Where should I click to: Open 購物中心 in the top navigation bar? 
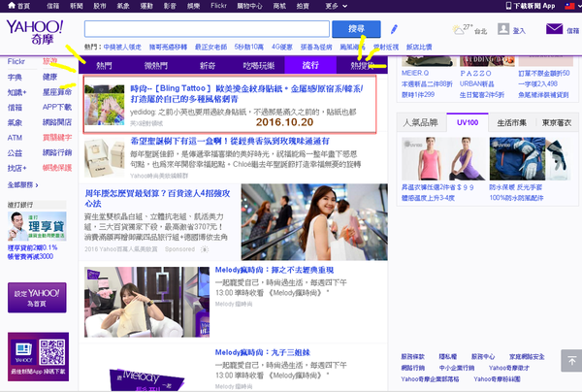(250, 6)
